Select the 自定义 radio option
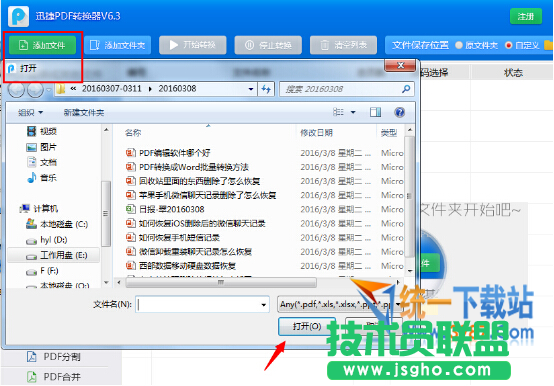The width and height of the screenshot is (554, 386). pyautogui.click(x=522, y=45)
